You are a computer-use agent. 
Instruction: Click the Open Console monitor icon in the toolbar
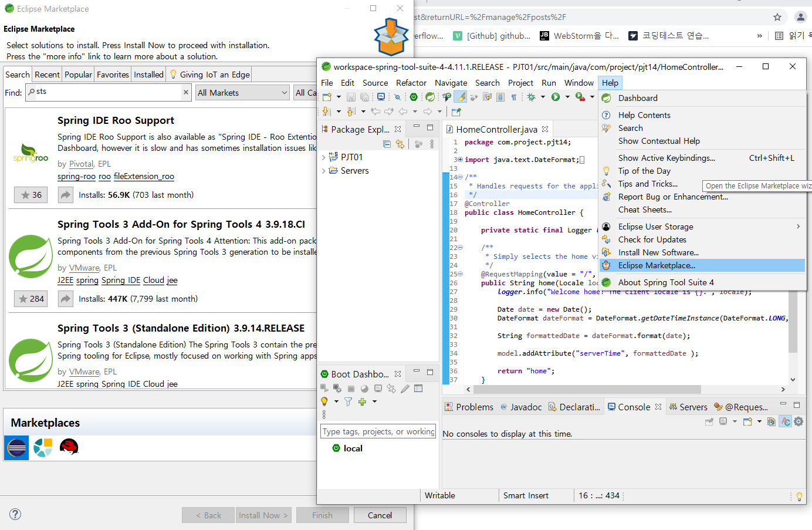(381, 97)
